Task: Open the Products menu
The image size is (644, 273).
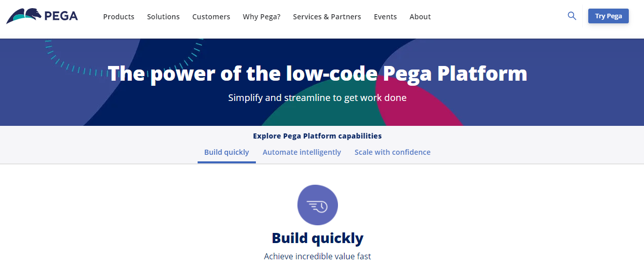Action: coord(119,17)
